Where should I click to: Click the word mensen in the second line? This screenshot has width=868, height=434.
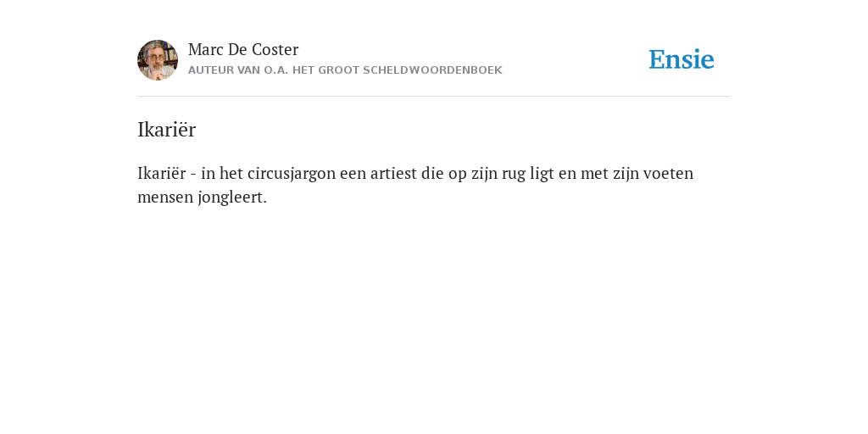click(165, 197)
